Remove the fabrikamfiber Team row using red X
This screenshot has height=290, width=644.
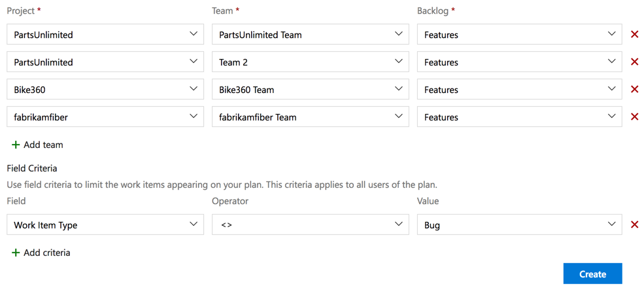coord(634,117)
